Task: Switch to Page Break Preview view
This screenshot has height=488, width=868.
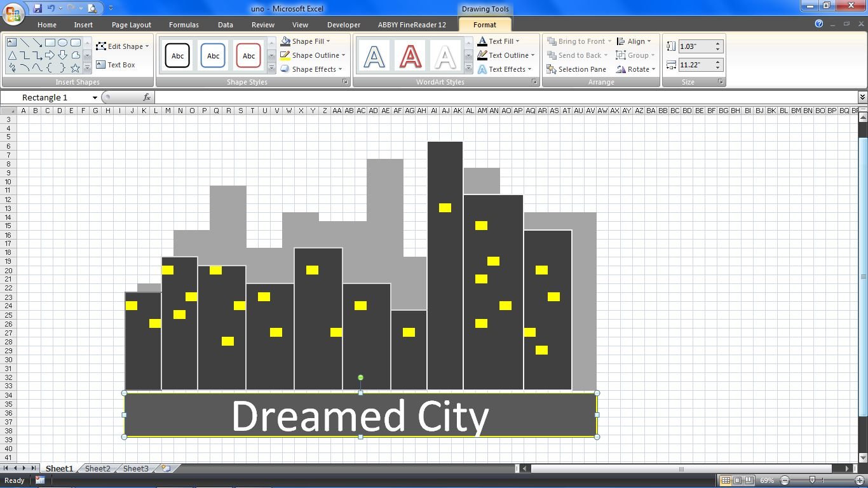Action: 750,480
